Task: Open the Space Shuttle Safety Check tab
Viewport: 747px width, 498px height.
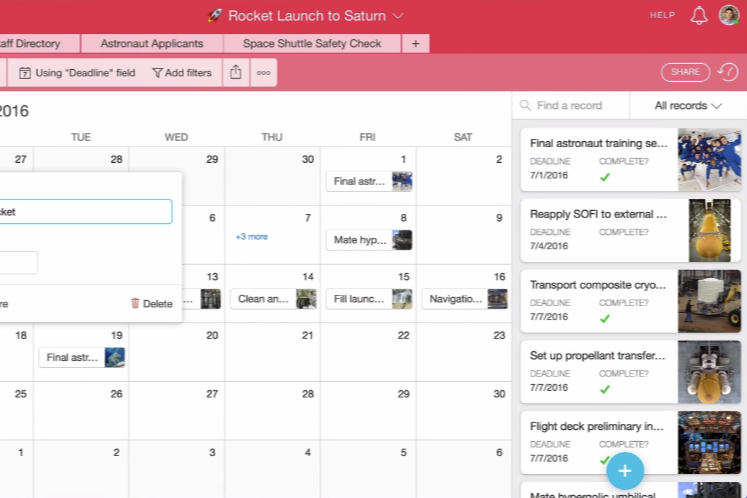Action: 312,44
